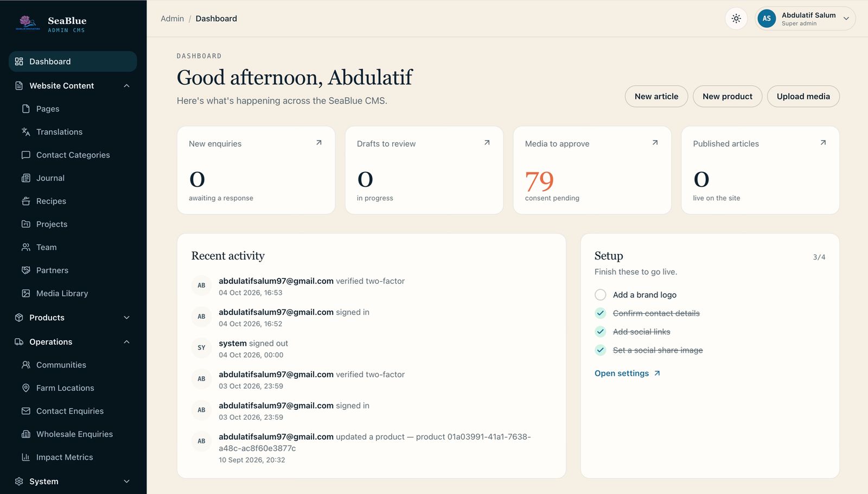Click the Translations language icon
Screen dimensions: 868x494
coord(25,132)
